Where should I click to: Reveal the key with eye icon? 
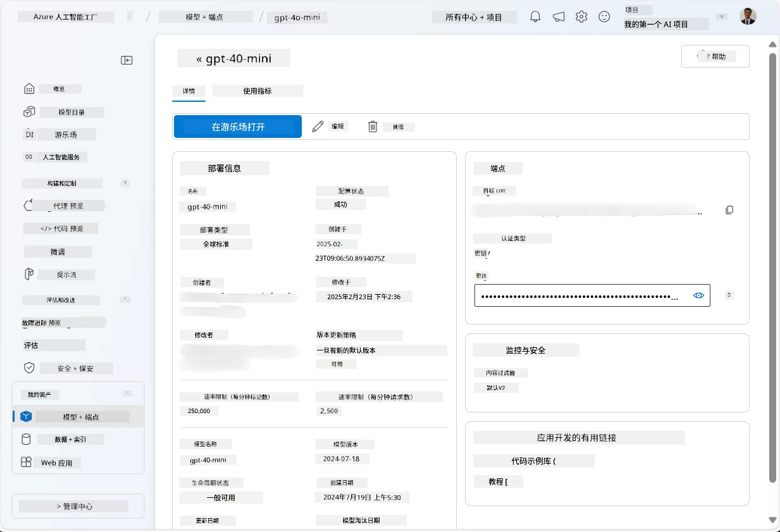[699, 295]
